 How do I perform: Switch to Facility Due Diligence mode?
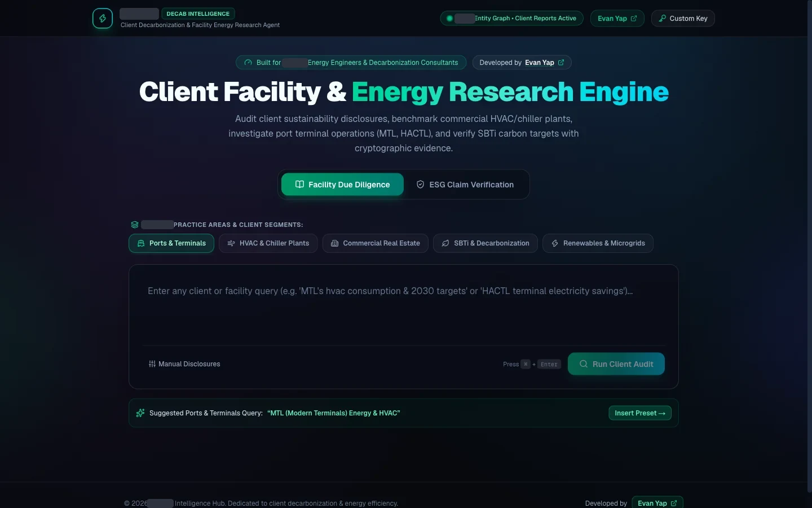click(342, 185)
